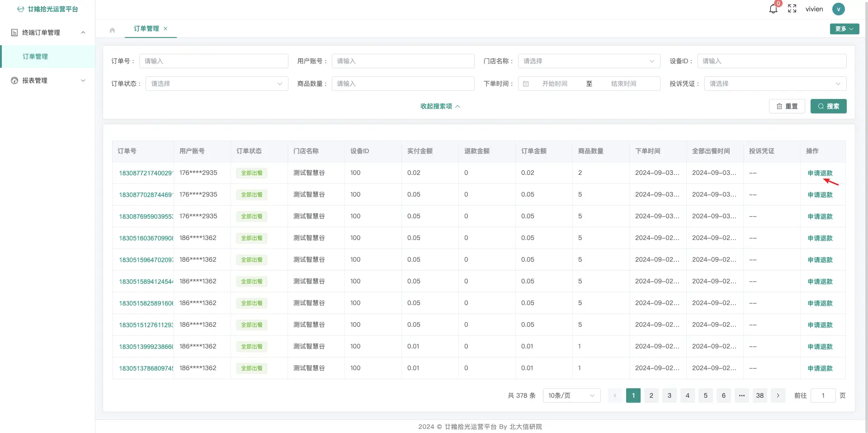The height and width of the screenshot is (433, 868).
Task: Open the 门店名称 dropdown
Action: pos(589,61)
